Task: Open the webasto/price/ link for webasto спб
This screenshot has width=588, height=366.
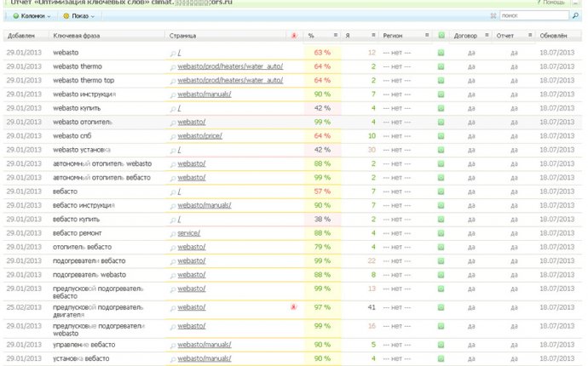Action: pos(200,136)
